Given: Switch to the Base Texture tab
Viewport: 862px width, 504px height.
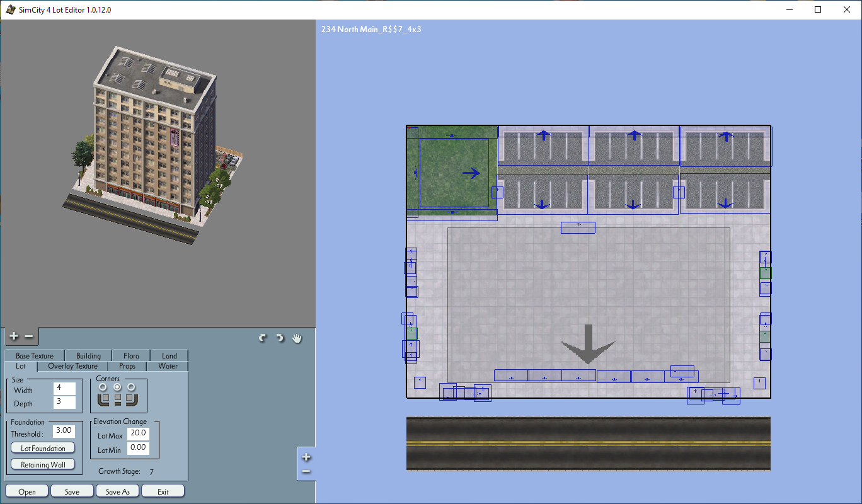Looking at the screenshot, I should pyautogui.click(x=35, y=356).
